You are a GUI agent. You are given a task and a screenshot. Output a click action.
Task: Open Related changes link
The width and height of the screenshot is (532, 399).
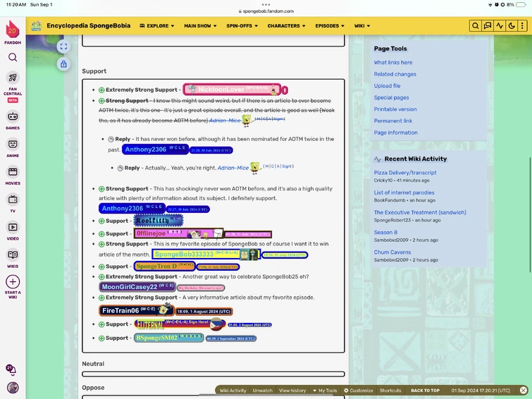[x=395, y=74]
